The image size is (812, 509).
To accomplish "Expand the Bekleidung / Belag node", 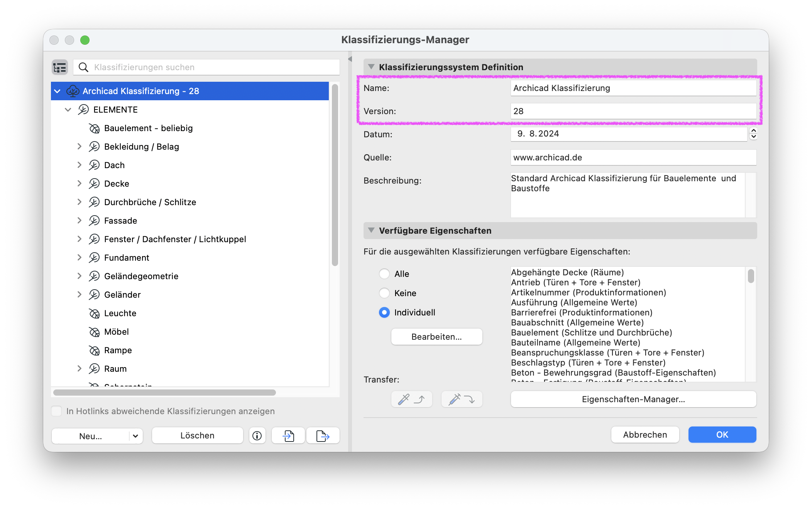I will pyautogui.click(x=79, y=147).
